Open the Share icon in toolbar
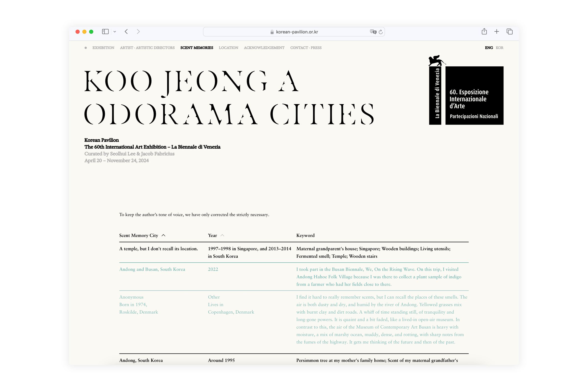The height and width of the screenshot is (392, 588). [x=484, y=32]
